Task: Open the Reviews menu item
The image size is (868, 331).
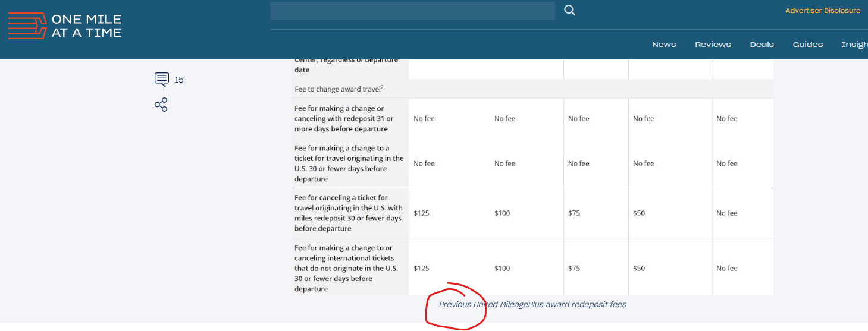Action: click(x=713, y=45)
